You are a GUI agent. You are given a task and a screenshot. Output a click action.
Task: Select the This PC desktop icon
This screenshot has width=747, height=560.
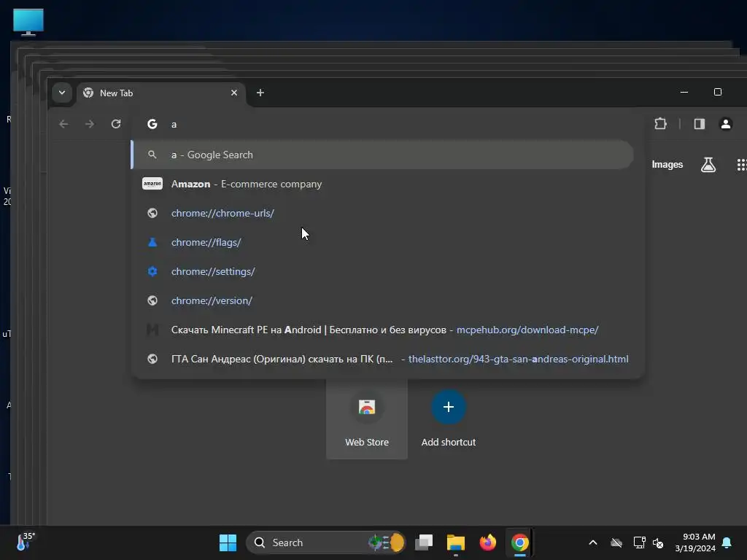pos(28,23)
